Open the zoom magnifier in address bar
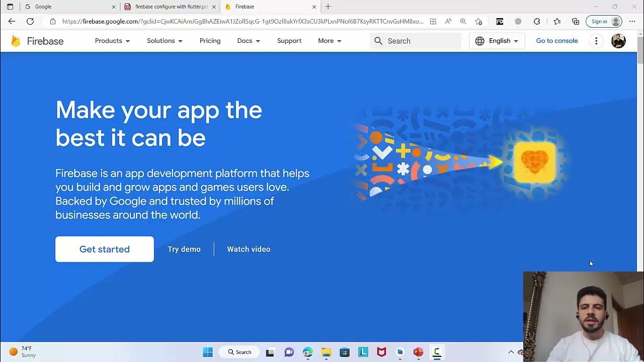 coord(463,21)
